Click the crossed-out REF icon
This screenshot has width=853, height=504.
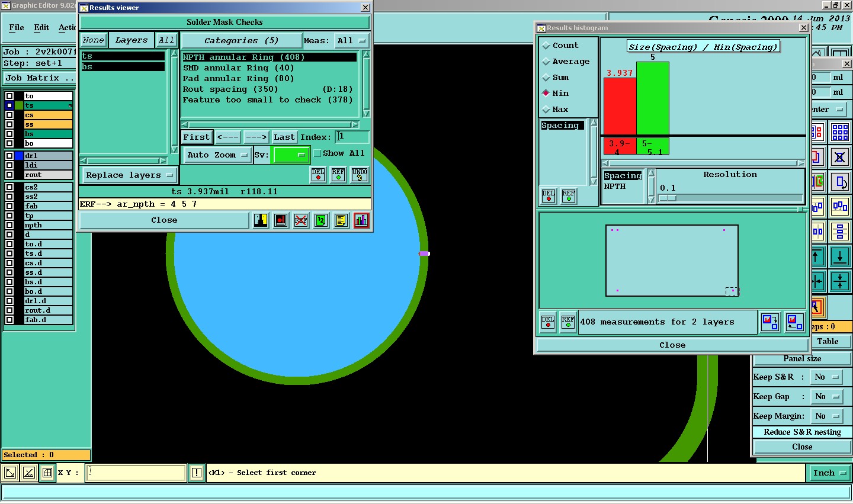[301, 220]
